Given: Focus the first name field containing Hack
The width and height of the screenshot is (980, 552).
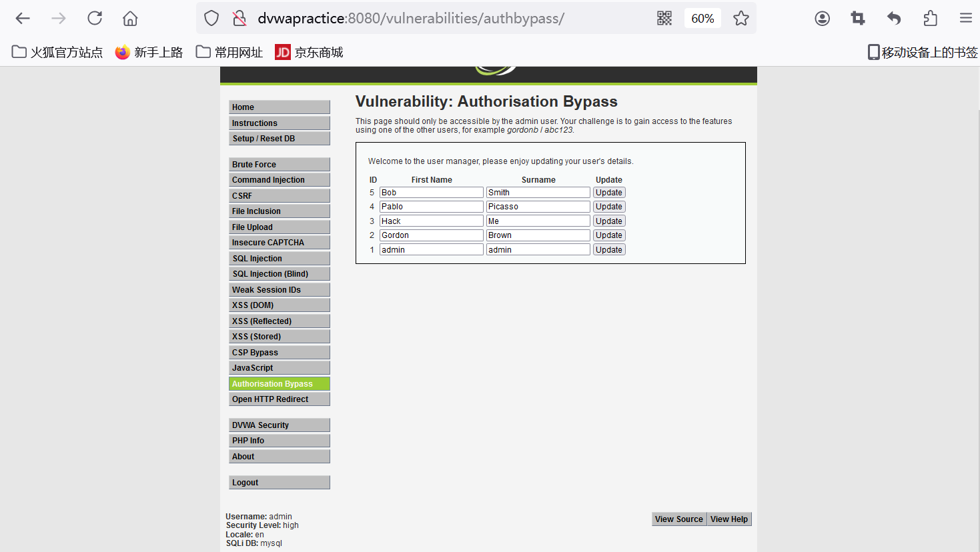Looking at the screenshot, I should 432,221.
